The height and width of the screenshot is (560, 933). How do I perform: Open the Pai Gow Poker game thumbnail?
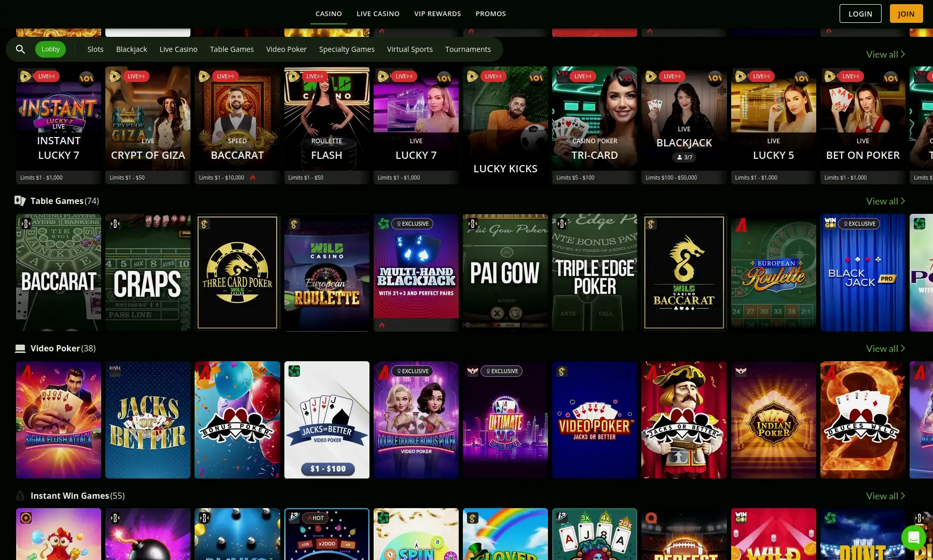(x=505, y=272)
